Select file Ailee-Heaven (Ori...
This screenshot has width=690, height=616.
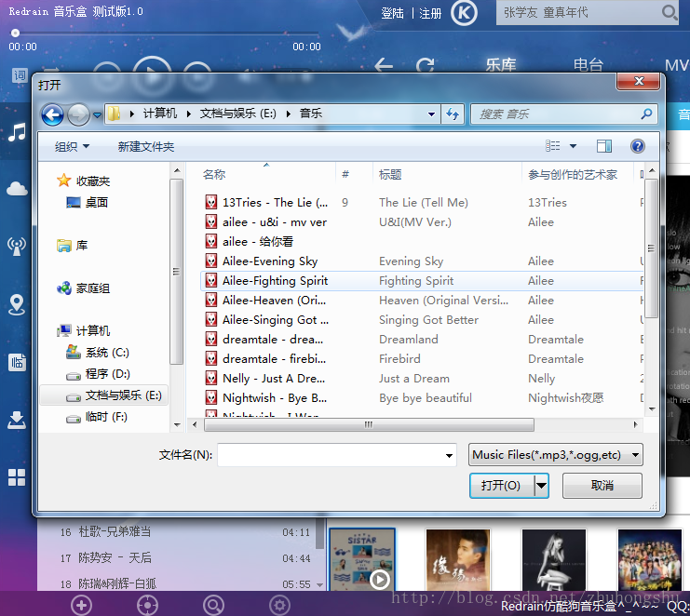pyautogui.click(x=265, y=301)
